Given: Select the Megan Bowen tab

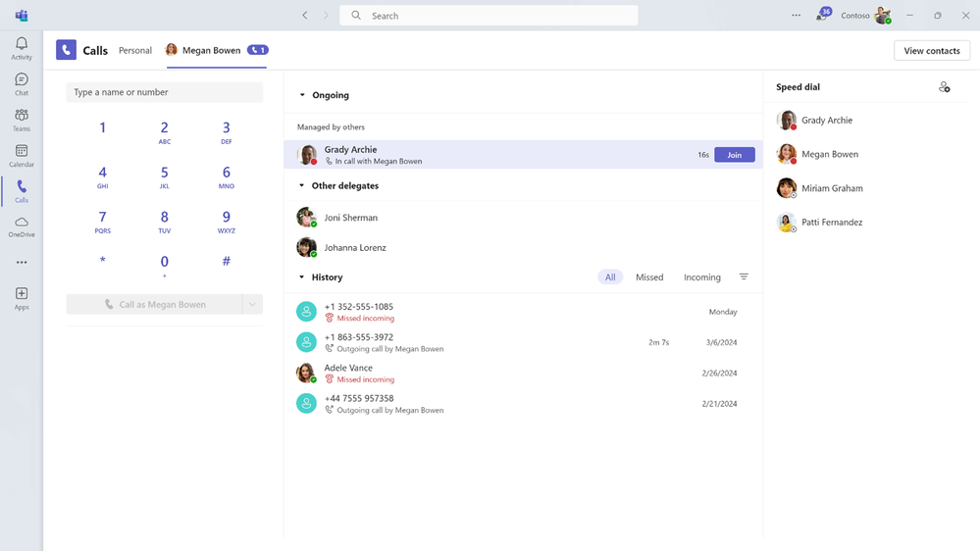Looking at the screenshot, I should pos(216,51).
